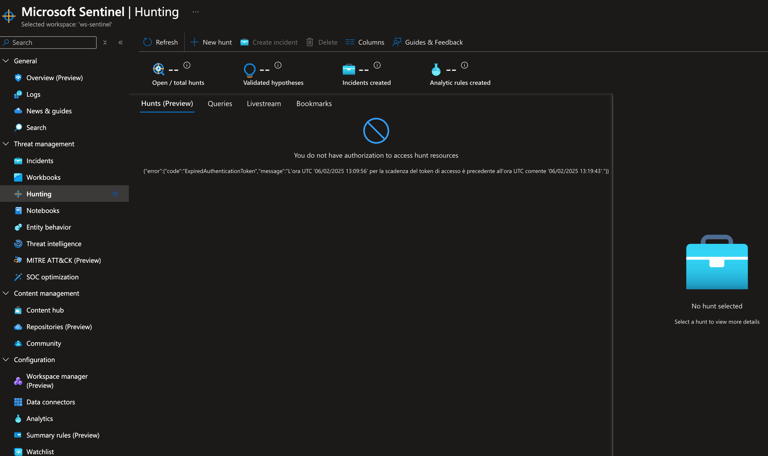Open the Logs sidebar icon

pyautogui.click(x=18, y=95)
